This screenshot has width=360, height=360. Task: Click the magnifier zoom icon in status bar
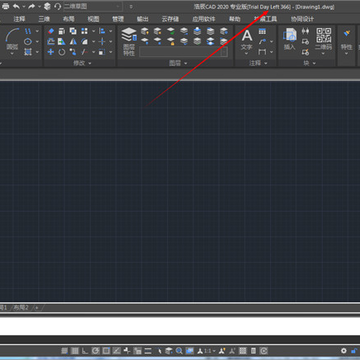(x=179, y=351)
